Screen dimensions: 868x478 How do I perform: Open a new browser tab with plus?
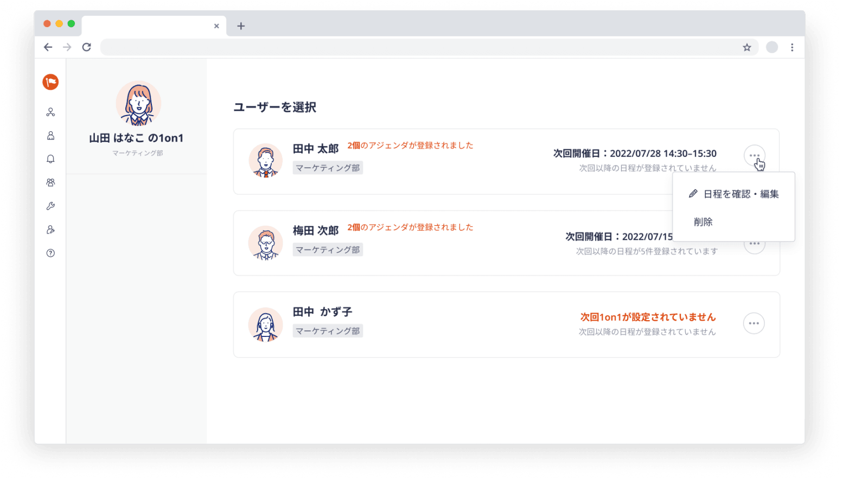[x=241, y=26]
